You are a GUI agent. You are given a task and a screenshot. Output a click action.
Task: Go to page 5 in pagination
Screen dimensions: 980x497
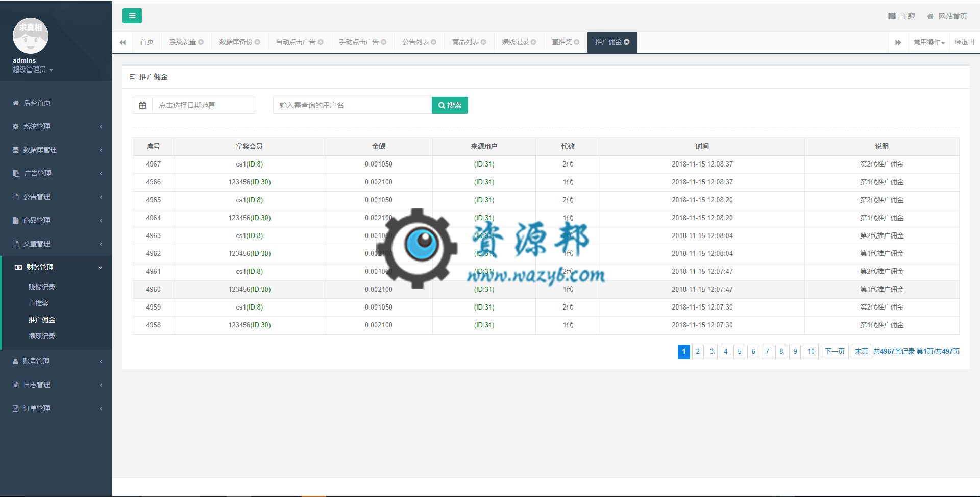740,351
